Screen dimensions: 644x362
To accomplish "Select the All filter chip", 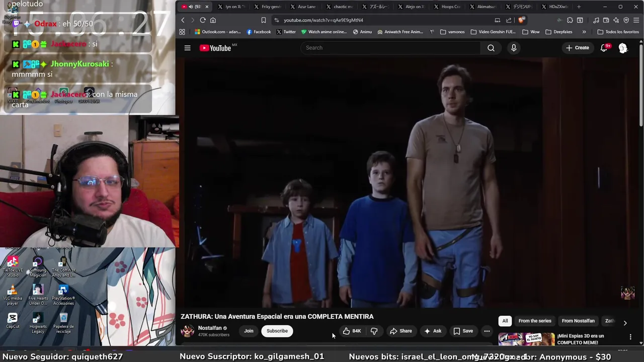I will [x=505, y=321].
